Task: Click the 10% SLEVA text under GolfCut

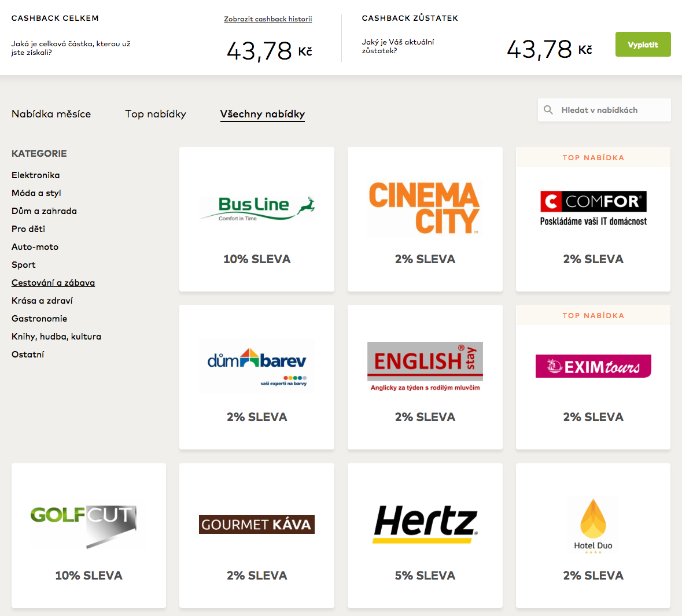Action: click(89, 576)
